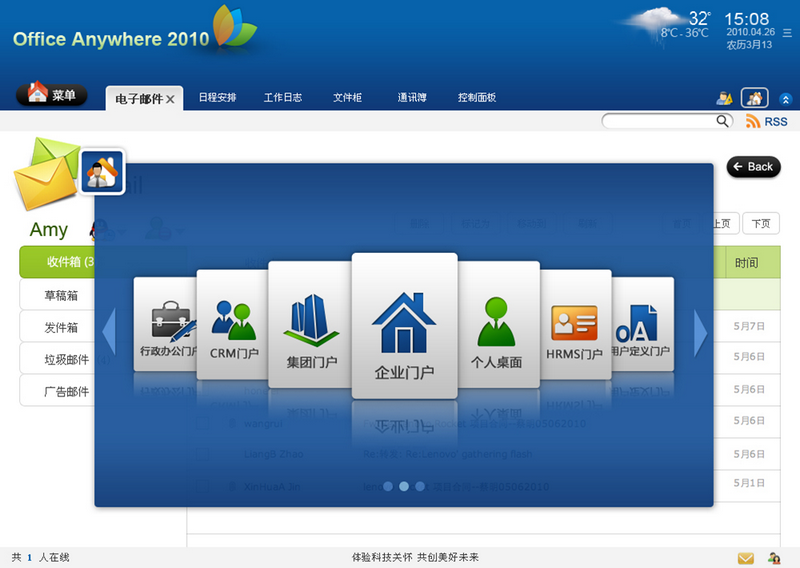This screenshot has height=568, width=800.
Task: Open the 菜单 main menu button
Action: click(52, 95)
